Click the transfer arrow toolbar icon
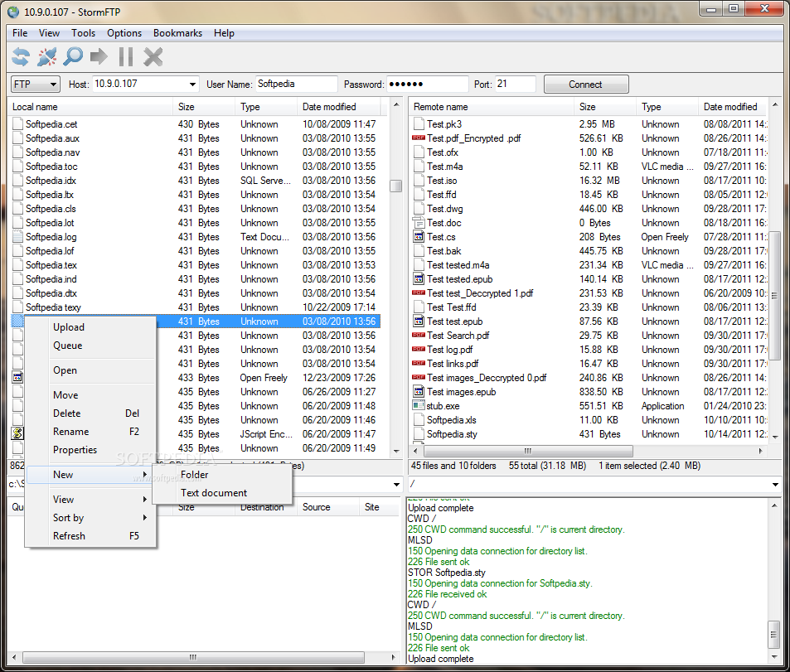The width and height of the screenshot is (790, 672). click(x=99, y=56)
